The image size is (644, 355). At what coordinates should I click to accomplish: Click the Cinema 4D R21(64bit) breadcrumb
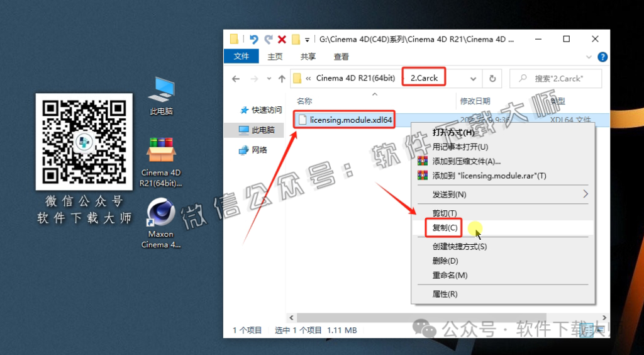[x=355, y=78]
